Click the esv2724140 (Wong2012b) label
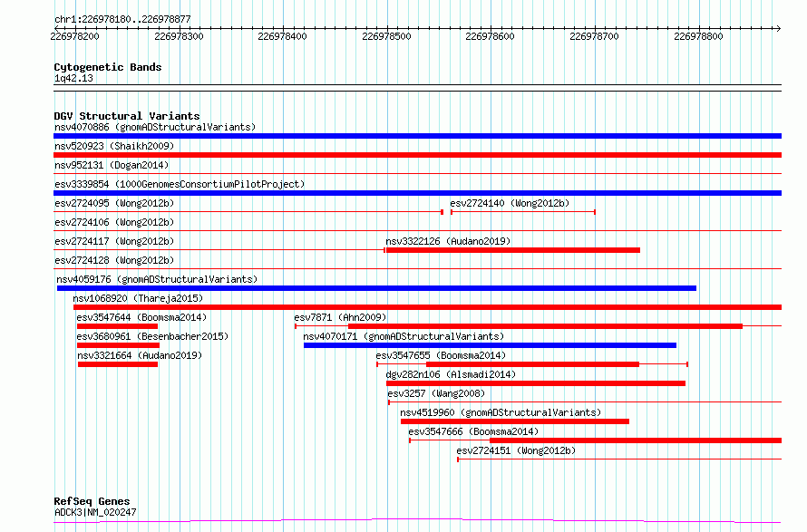Screen dimensions: 807x532 pos(510,203)
